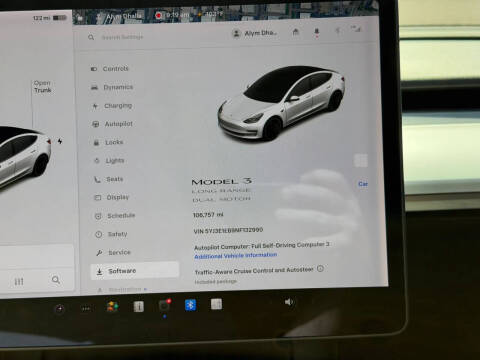
Task: Open Additional Vehicle Information link
Action: (235, 255)
